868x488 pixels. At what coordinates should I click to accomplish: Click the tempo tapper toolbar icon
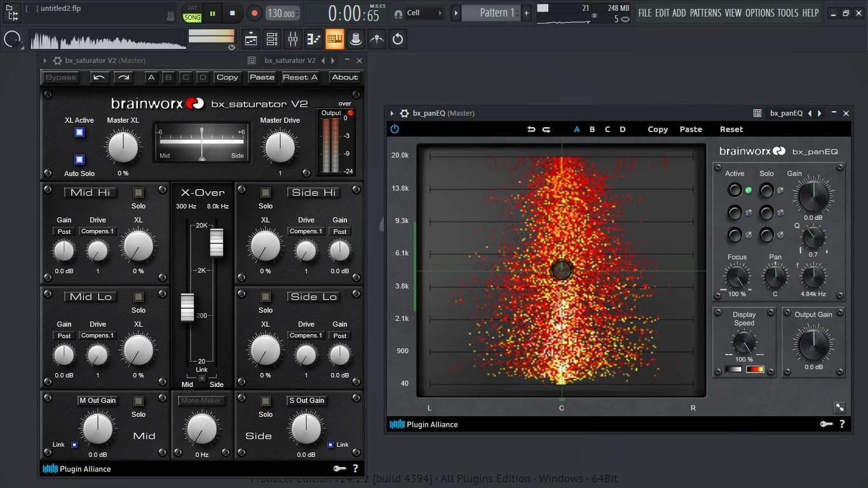point(356,39)
